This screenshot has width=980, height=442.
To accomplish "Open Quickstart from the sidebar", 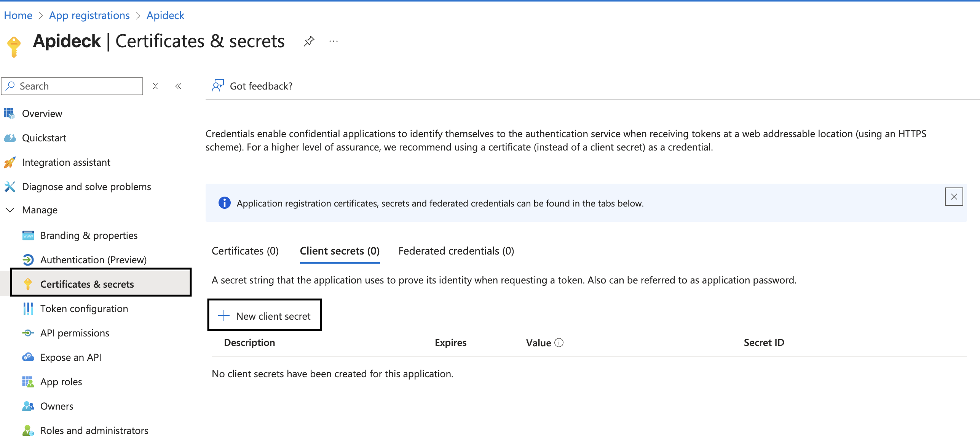I will coord(44,138).
